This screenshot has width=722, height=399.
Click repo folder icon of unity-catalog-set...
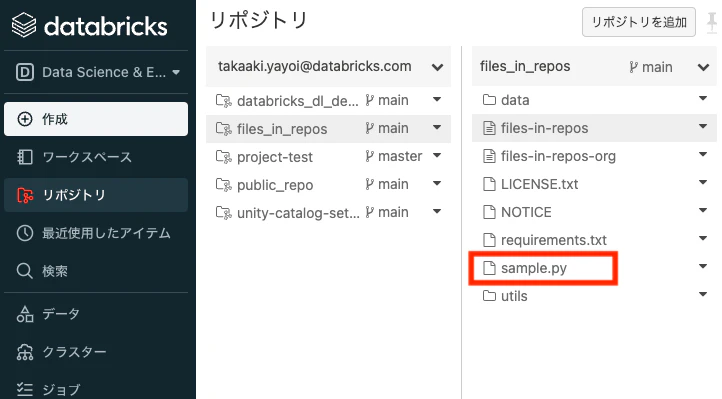[x=224, y=213]
